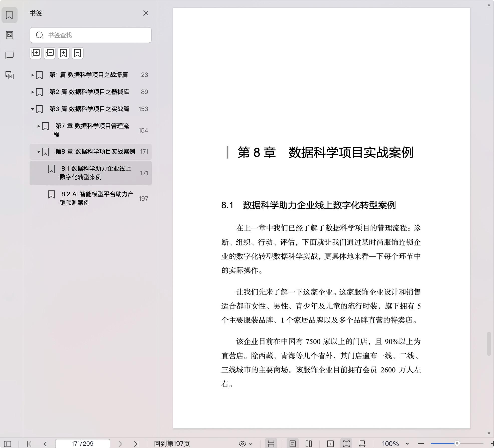
Task: Toggle the continuous scrolling icon
Action: coord(271,444)
